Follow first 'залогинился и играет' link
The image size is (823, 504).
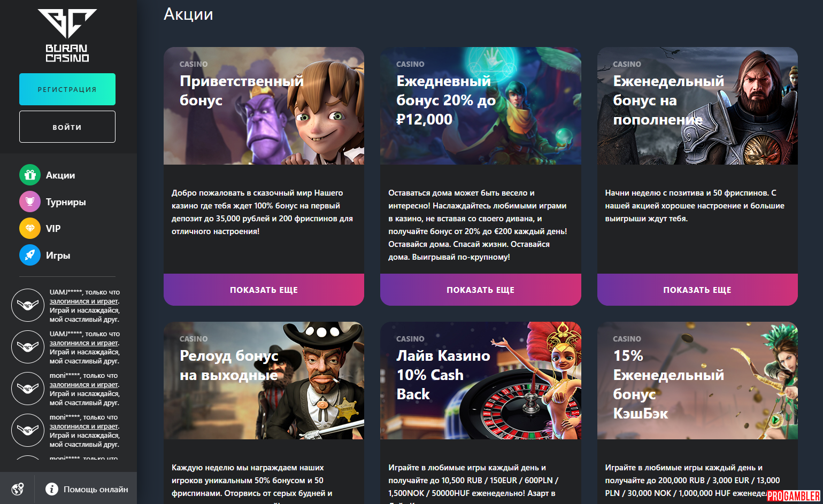click(83, 301)
